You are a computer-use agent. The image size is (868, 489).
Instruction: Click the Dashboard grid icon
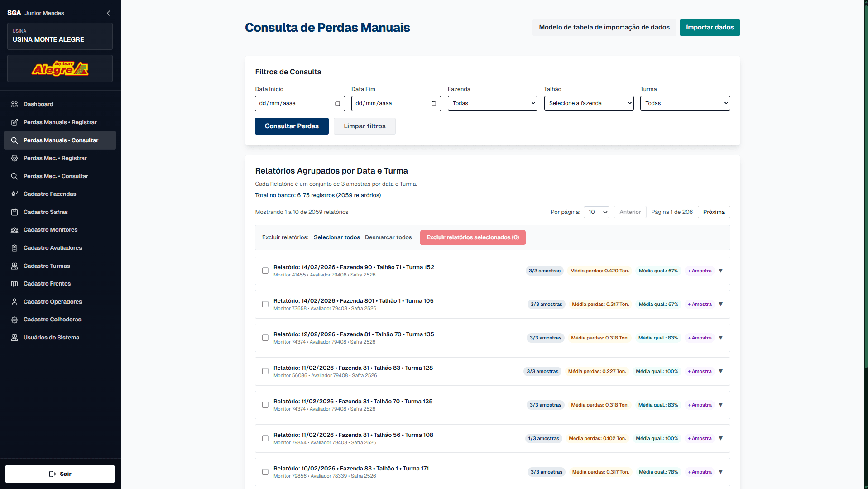coord(14,104)
